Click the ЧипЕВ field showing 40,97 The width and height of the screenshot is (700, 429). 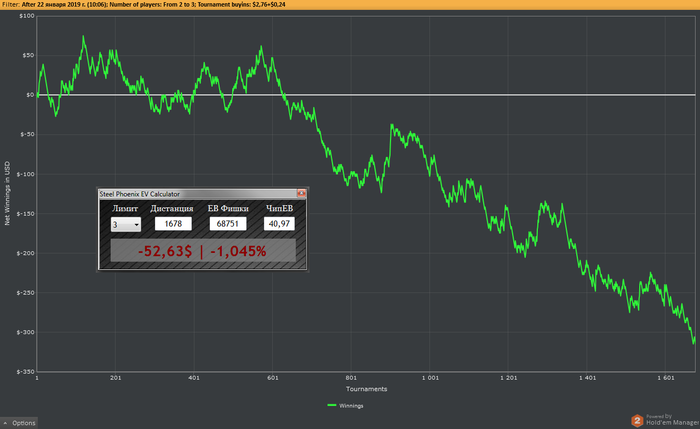click(279, 224)
